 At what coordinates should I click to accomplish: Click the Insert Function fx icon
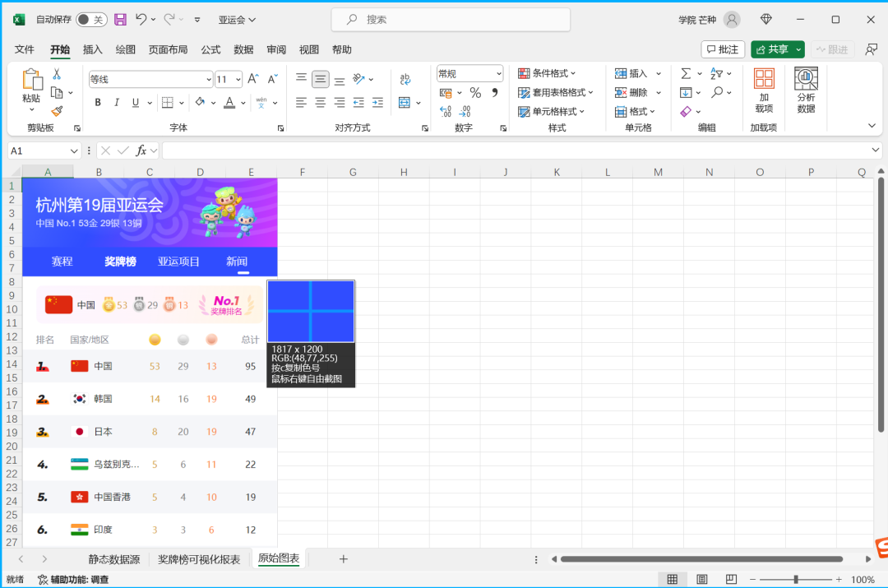click(141, 150)
